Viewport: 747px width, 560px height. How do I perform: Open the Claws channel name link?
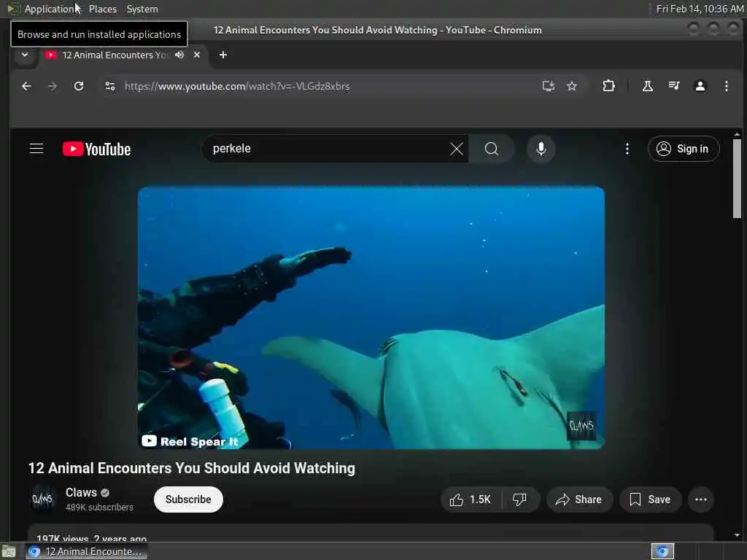tap(82, 492)
